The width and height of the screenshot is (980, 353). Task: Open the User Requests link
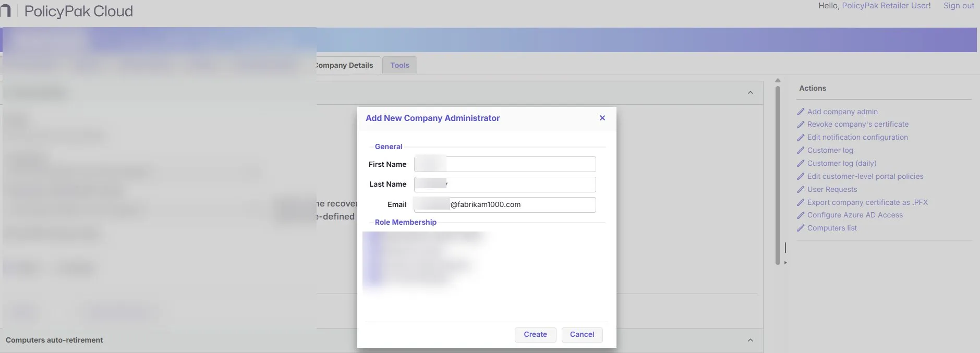832,189
